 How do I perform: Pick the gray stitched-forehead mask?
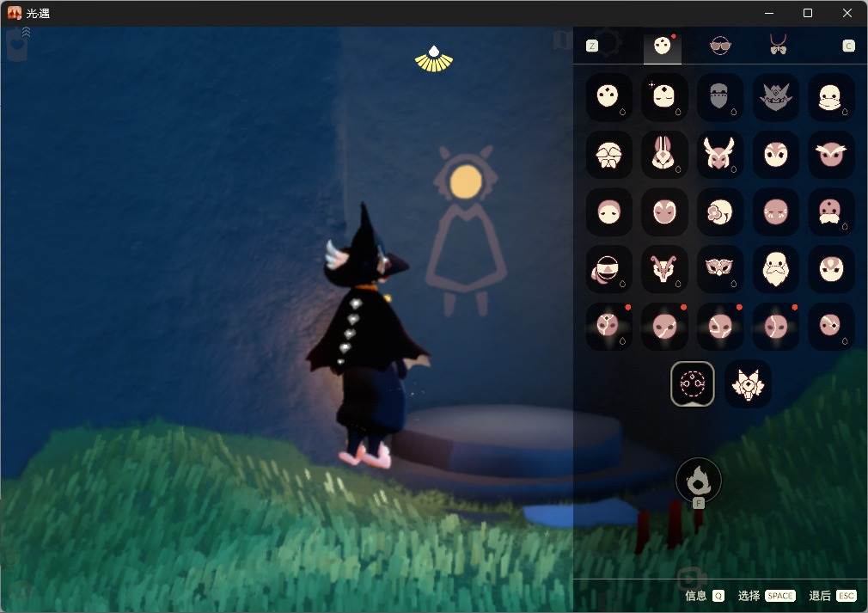(719, 96)
